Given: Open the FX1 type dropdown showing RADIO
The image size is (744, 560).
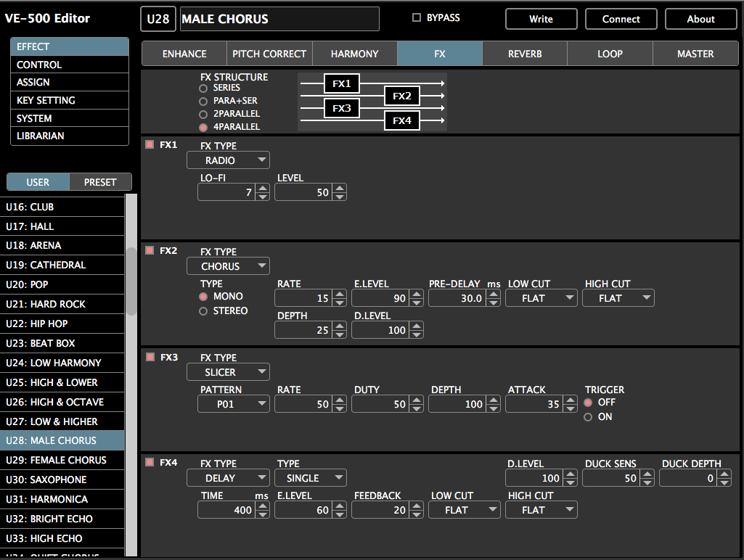Looking at the screenshot, I should point(228,160).
